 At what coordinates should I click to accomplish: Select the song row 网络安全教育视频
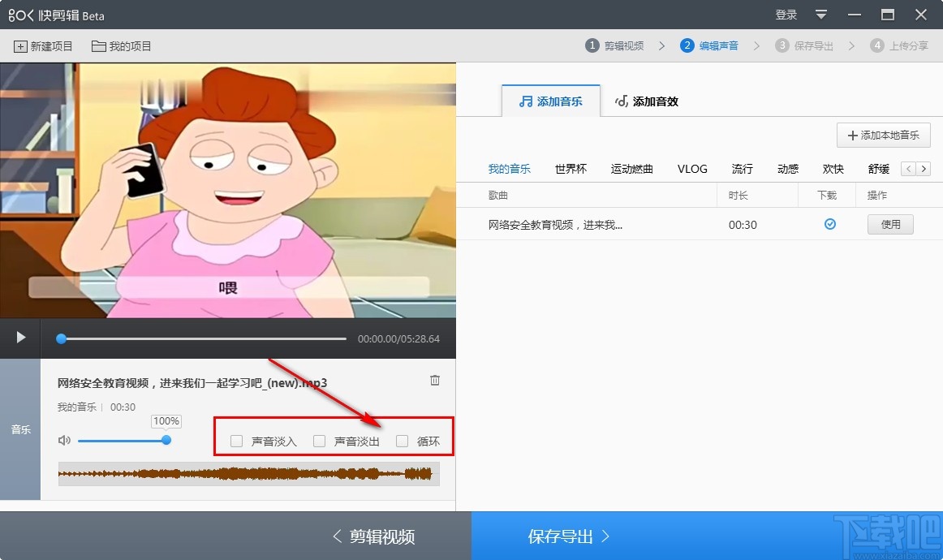[x=700, y=224]
